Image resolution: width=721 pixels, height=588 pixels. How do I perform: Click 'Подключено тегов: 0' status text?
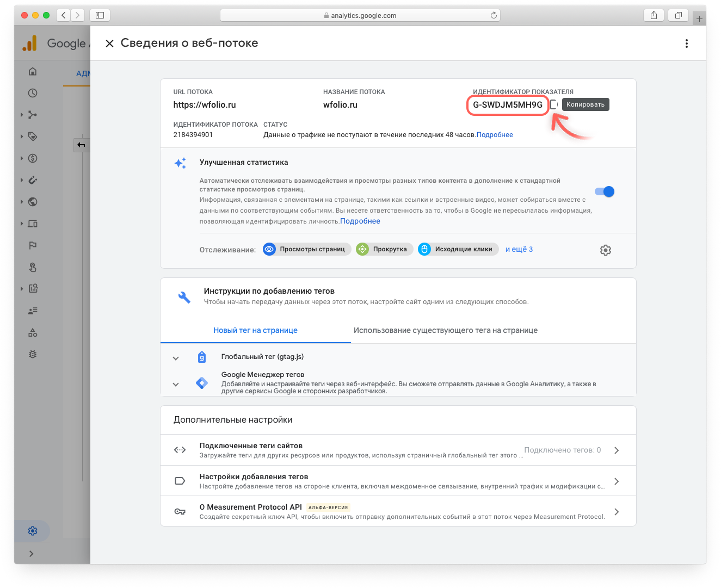563,450
